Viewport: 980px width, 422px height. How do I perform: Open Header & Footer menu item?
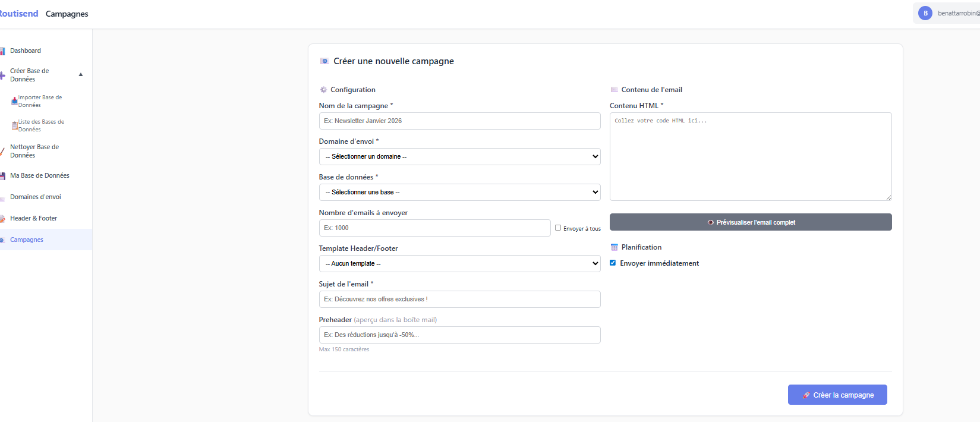tap(33, 218)
